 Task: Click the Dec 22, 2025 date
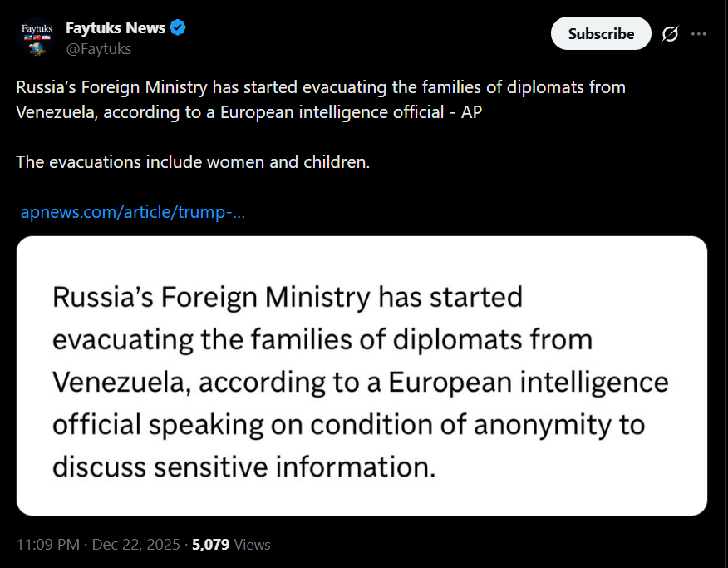[x=135, y=545]
